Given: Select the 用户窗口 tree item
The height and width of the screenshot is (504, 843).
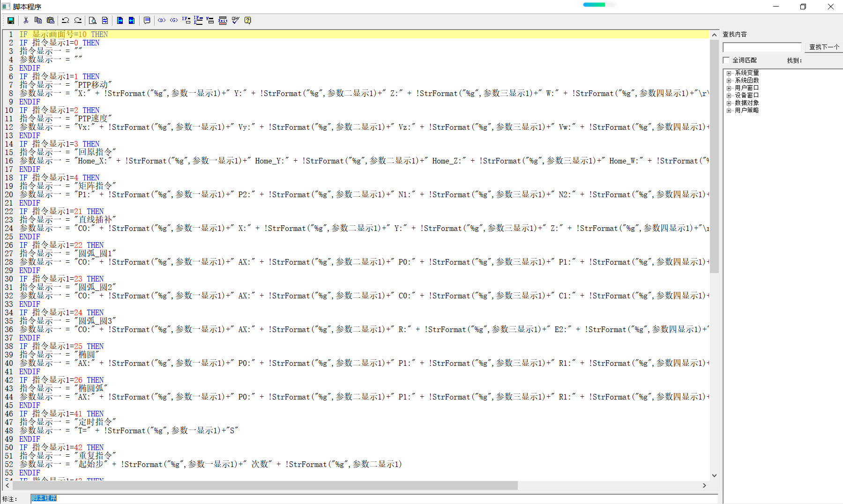Looking at the screenshot, I should (746, 88).
